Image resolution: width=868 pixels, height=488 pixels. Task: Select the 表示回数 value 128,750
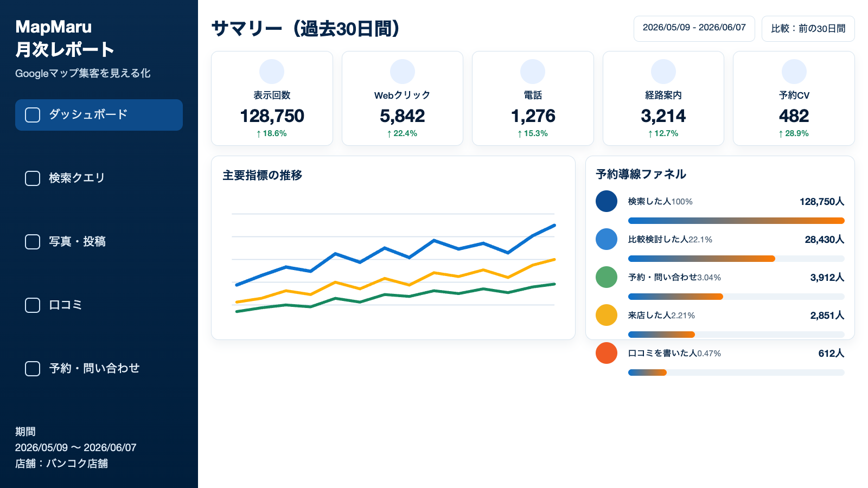click(x=272, y=116)
